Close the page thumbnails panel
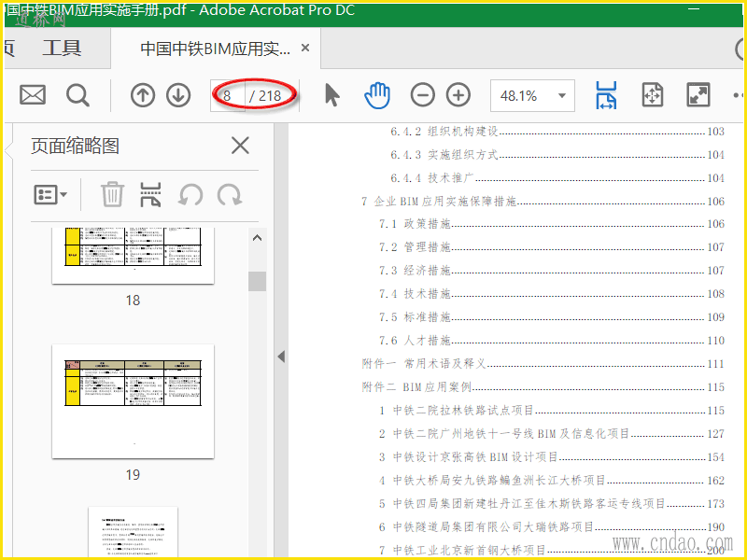 click(240, 146)
